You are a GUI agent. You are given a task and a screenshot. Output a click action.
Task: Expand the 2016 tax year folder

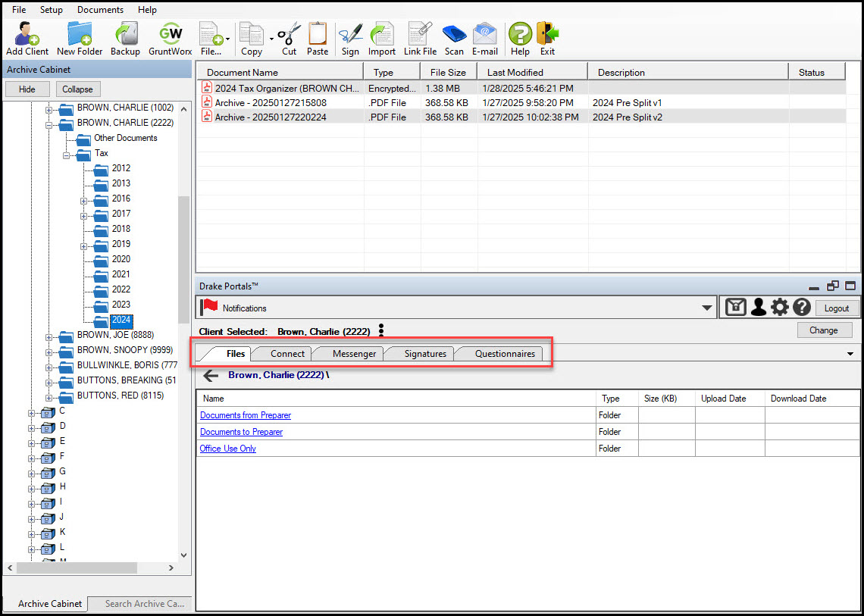pyautogui.click(x=84, y=201)
